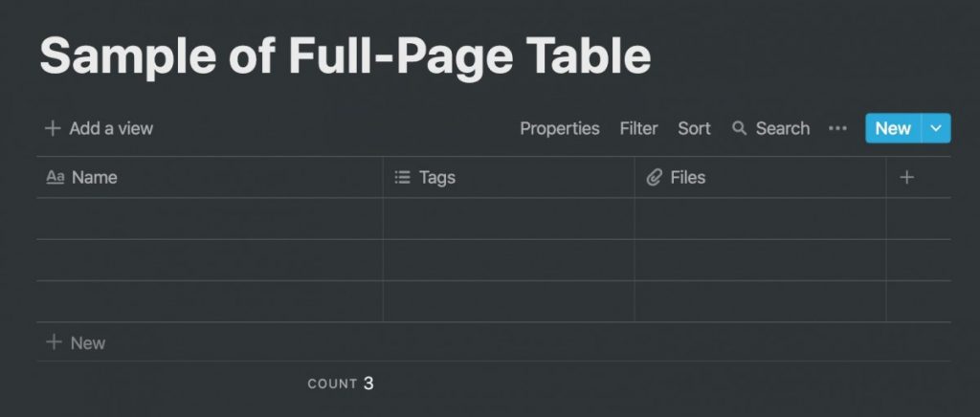980x417 pixels.
Task: Click the list icon in Tags header
Action: coord(403,177)
